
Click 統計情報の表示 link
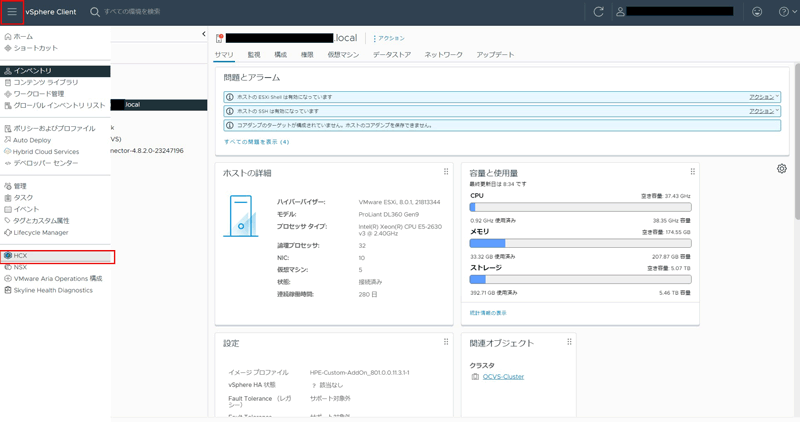point(488,313)
